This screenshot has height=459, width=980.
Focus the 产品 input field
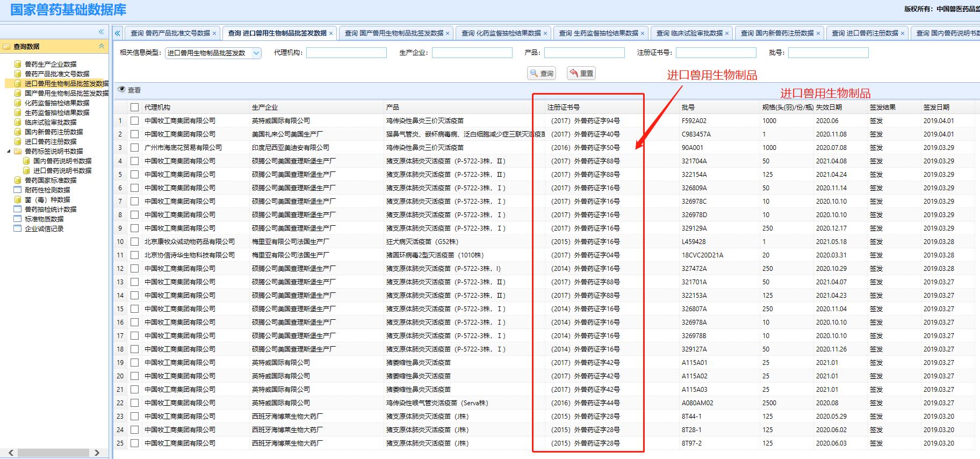click(x=585, y=53)
